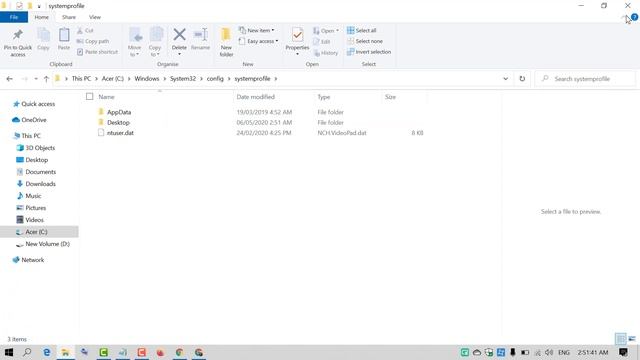Viewport: 640px width, 360px height.
Task: Go back with the Back arrow
Action: point(9,79)
